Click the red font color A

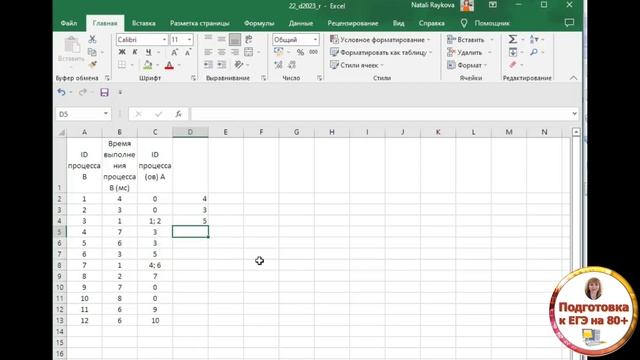[169, 64]
